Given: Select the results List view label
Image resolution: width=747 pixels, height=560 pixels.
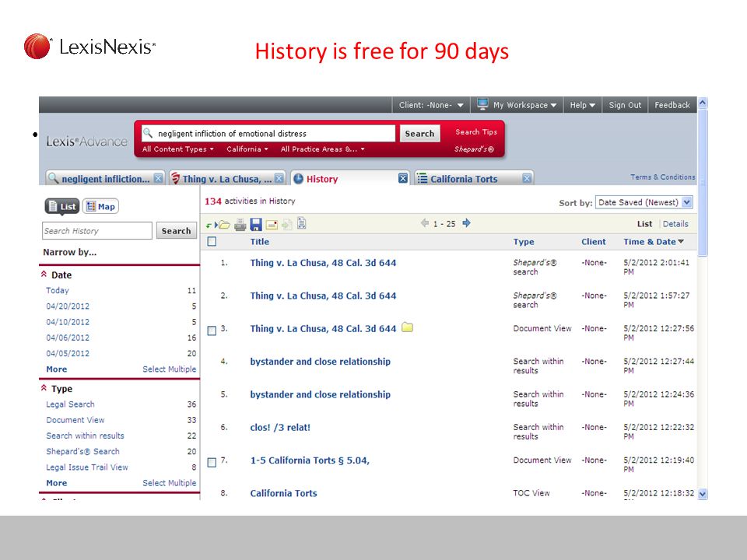Looking at the screenshot, I should [644, 224].
